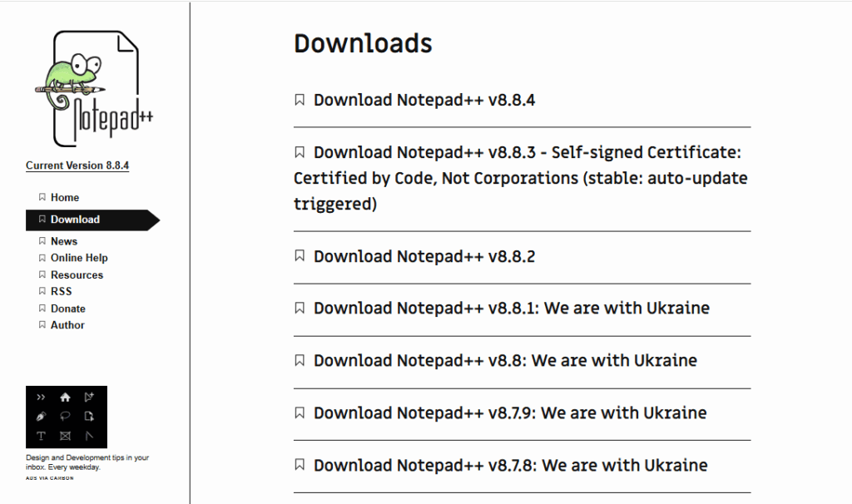Go to Online Help in sidebar

(x=79, y=258)
